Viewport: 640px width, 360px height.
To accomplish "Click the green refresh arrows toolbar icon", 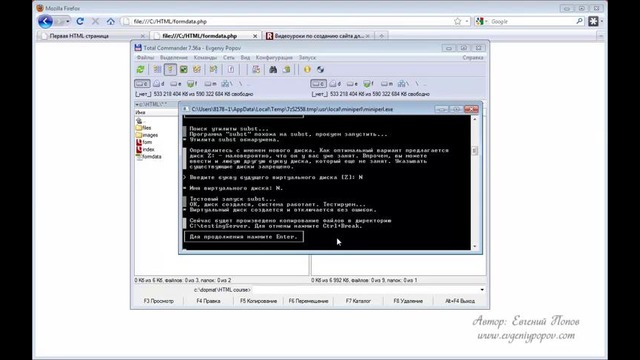I will tap(140, 69).
